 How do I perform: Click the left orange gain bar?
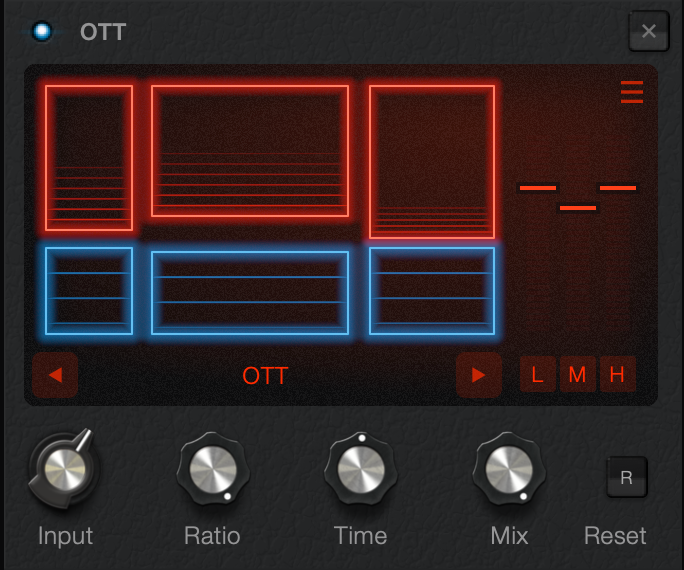(538, 188)
